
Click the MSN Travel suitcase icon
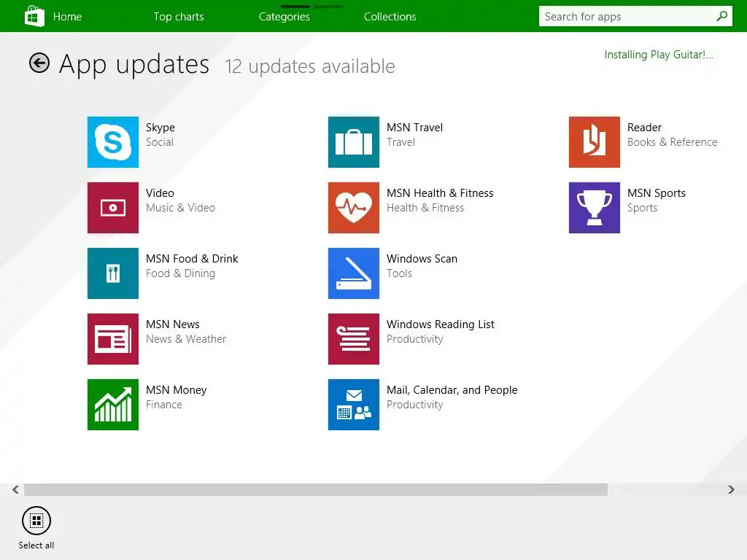(354, 142)
